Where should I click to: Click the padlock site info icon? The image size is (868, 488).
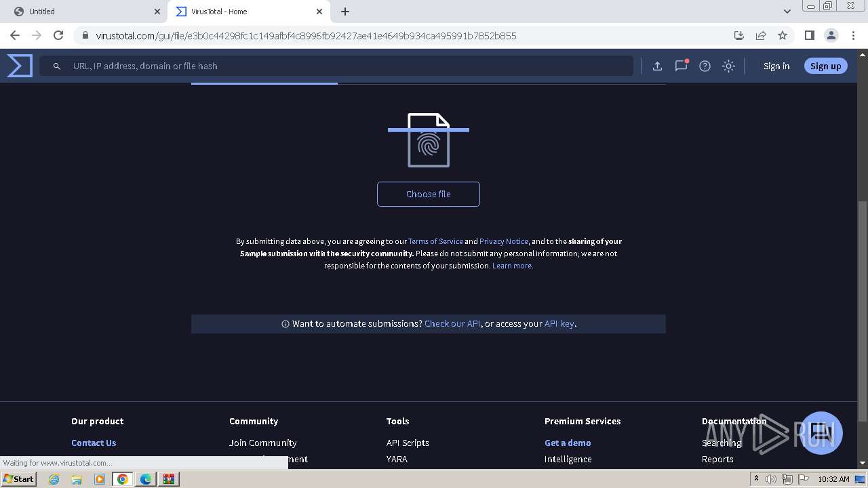(x=85, y=35)
